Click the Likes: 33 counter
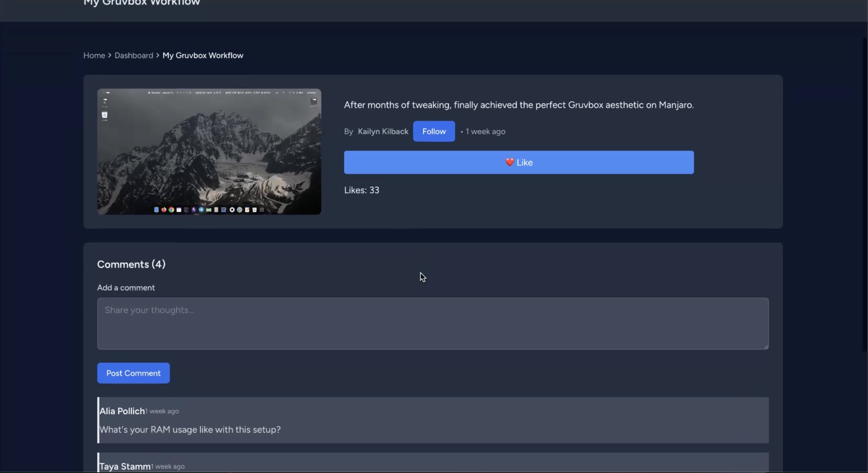The image size is (868, 473). click(362, 190)
